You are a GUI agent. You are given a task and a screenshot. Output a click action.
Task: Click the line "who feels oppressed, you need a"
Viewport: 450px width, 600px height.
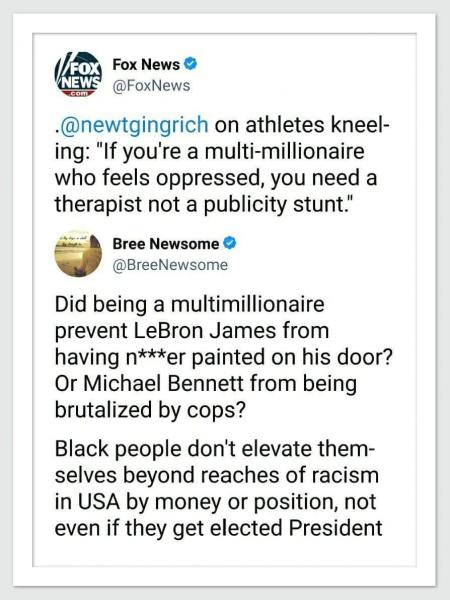[216, 178]
